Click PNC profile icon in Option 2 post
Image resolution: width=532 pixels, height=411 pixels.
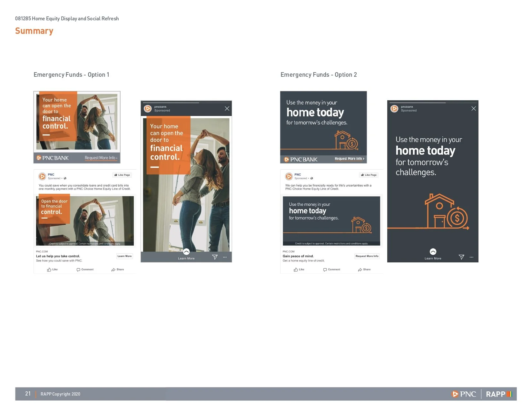click(289, 176)
